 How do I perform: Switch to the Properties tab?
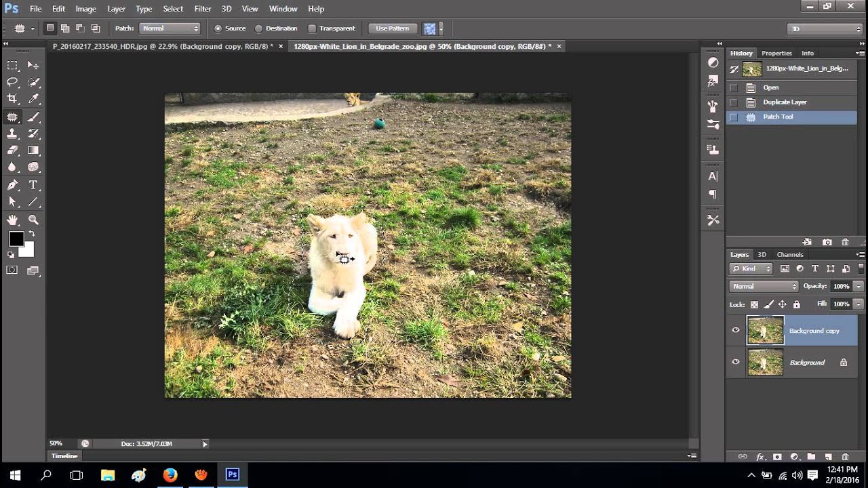(x=776, y=53)
